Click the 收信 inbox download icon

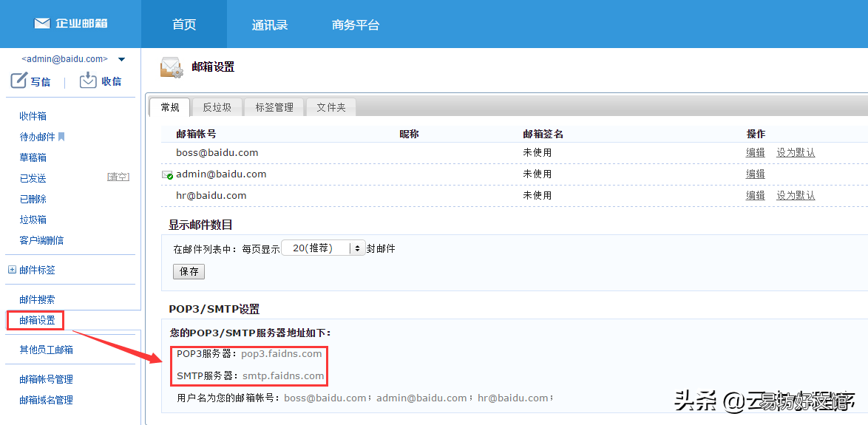(x=88, y=81)
